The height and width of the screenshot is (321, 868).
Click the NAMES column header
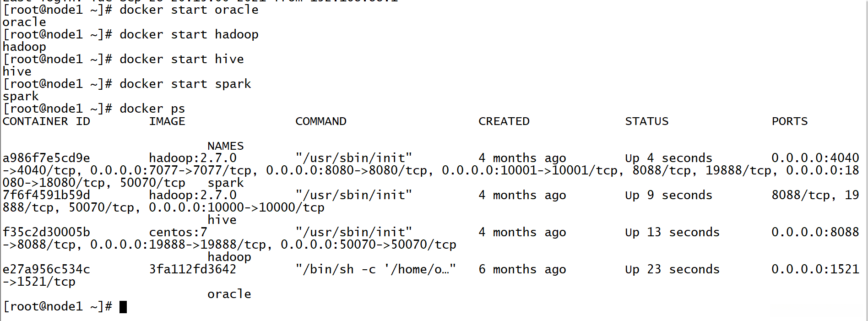(x=225, y=146)
